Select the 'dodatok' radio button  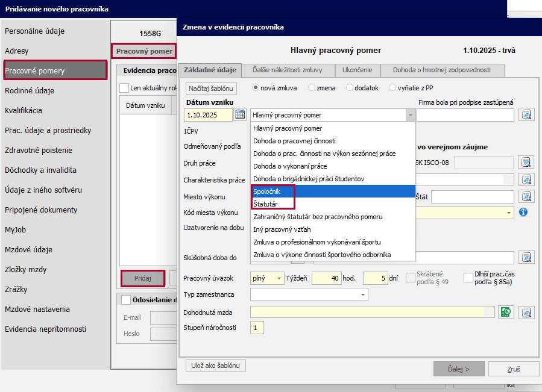tap(351, 87)
